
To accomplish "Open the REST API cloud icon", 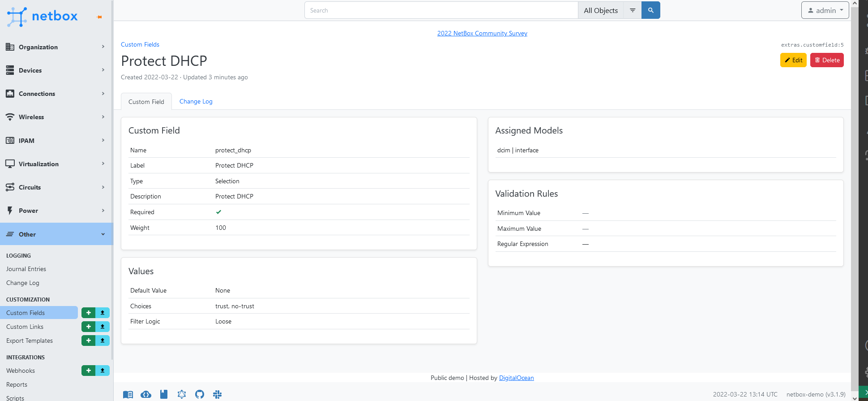I will (x=146, y=394).
